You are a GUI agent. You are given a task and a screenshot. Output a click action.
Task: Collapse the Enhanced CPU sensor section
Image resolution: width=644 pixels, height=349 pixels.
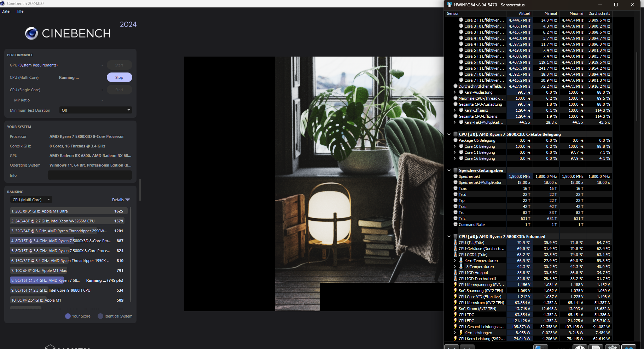pos(449,237)
